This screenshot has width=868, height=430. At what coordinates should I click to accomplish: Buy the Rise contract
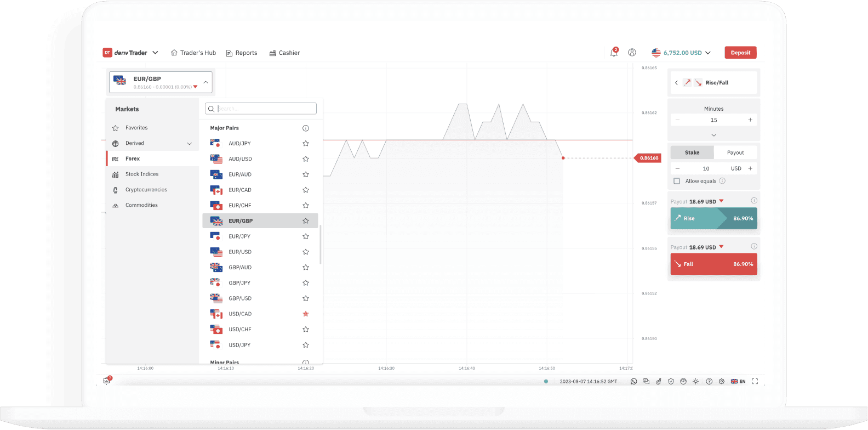pos(713,218)
